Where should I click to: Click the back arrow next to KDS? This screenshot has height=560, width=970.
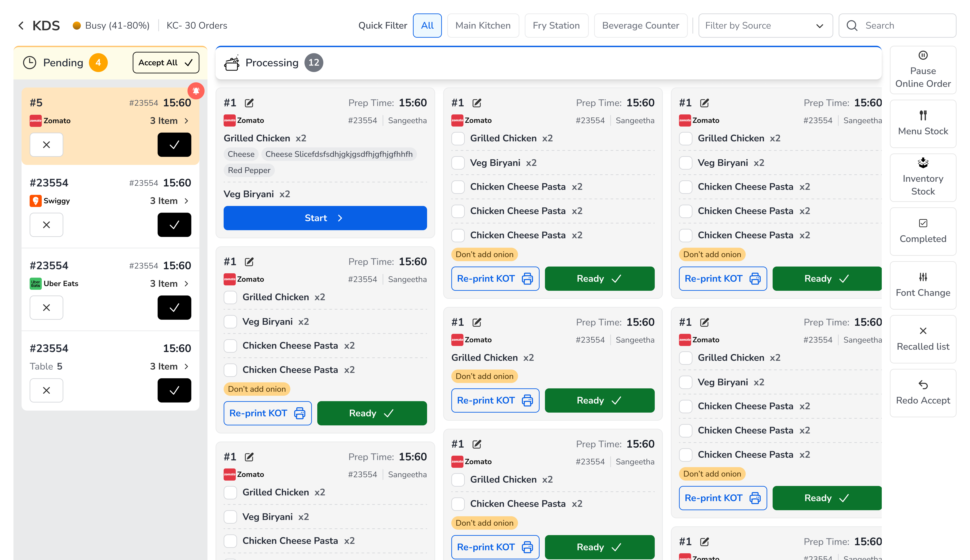point(21,25)
